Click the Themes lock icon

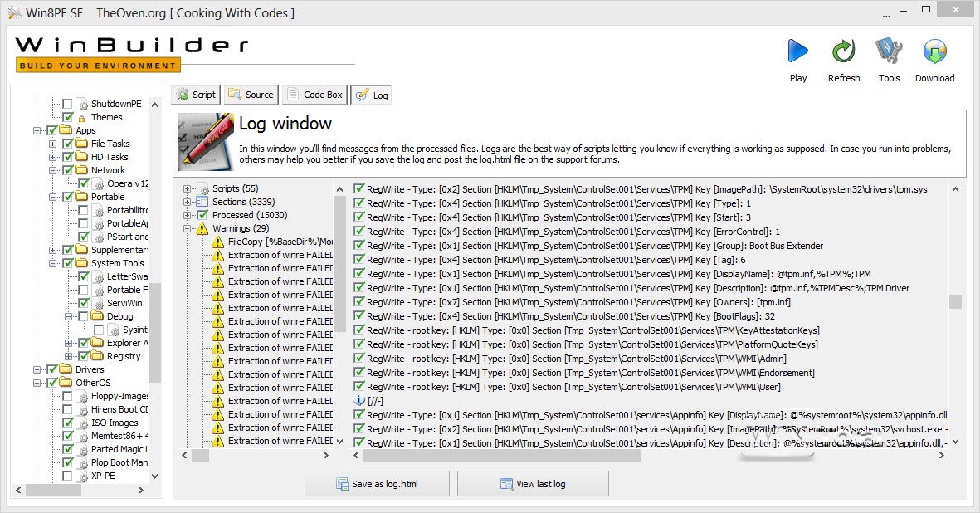81,118
